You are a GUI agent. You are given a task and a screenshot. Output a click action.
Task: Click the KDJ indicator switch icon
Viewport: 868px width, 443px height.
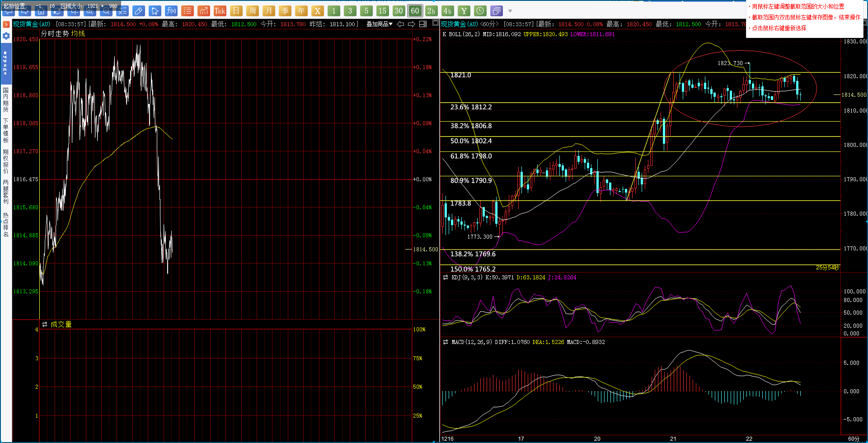[446, 278]
